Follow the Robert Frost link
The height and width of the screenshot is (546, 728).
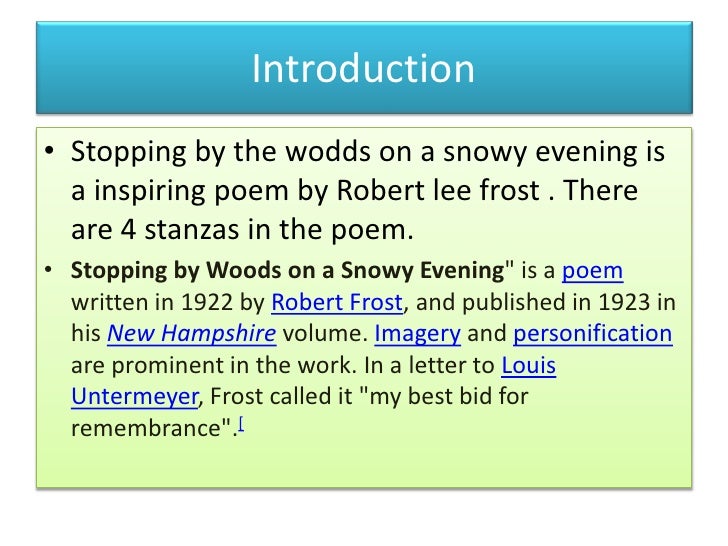337,302
